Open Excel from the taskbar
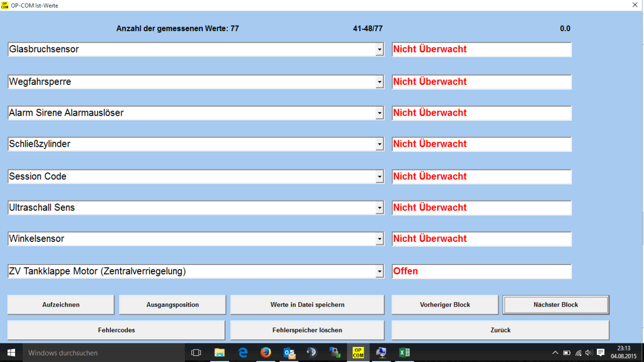644x362 pixels. coord(404,352)
